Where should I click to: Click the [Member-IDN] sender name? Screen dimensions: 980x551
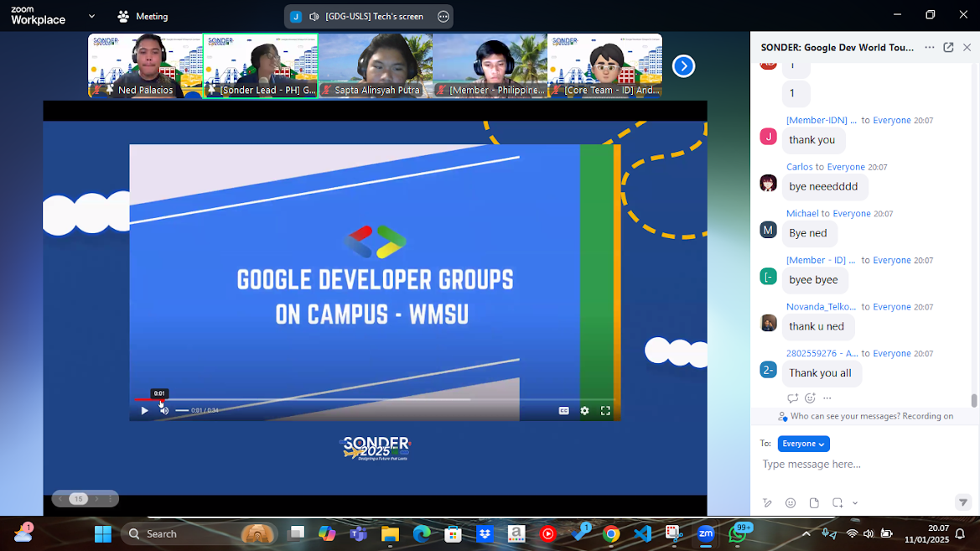(822, 120)
